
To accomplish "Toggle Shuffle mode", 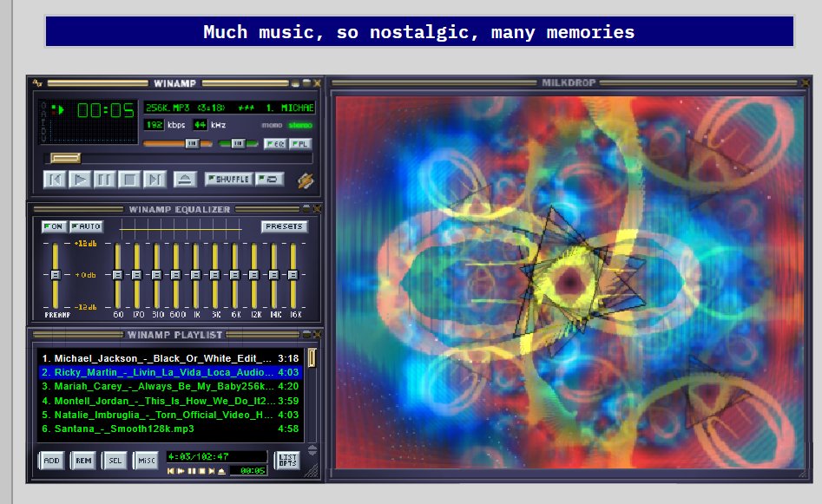I will (228, 180).
